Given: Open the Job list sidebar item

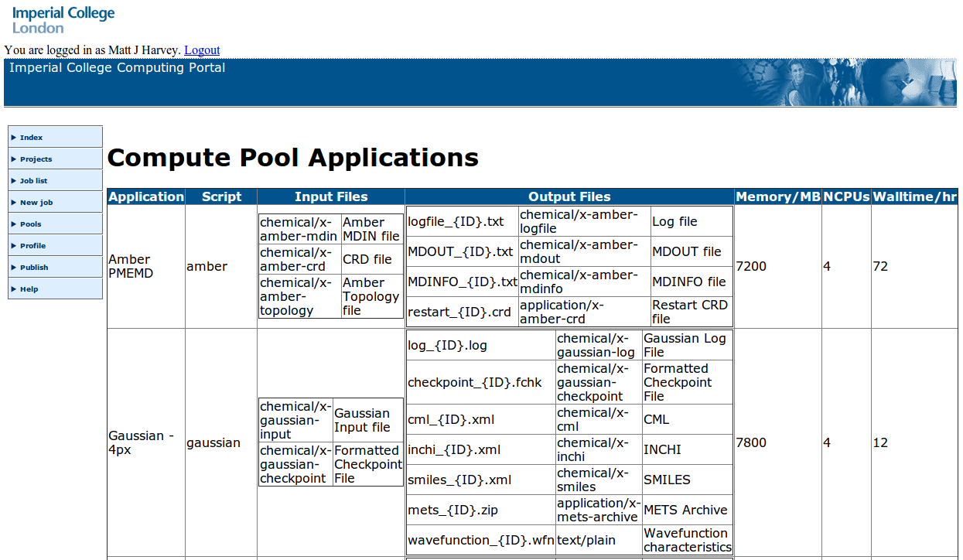Looking at the screenshot, I should click(x=34, y=181).
